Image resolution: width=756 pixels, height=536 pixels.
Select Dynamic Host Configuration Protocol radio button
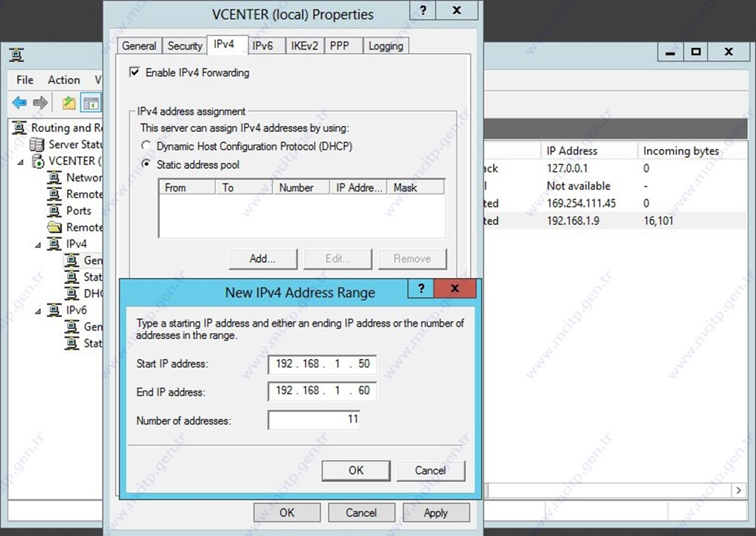pyautogui.click(x=146, y=145)
